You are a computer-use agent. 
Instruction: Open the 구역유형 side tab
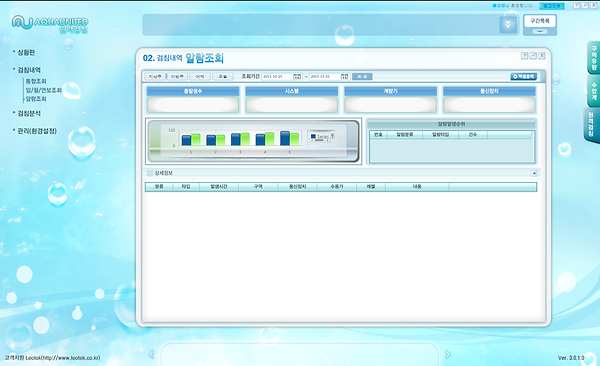point(593,57)
